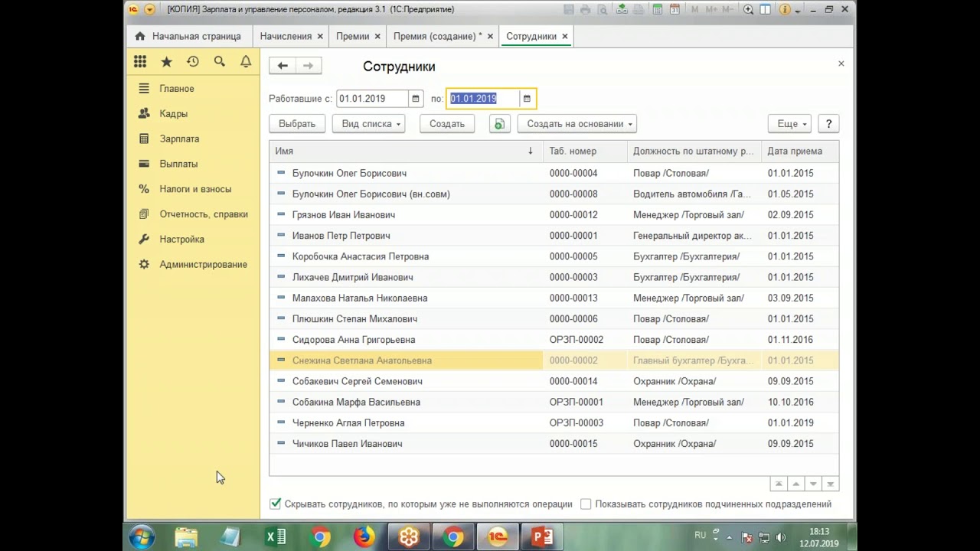Screen dimensions: 980x551
Task: Jump to list bottom arrow
Action: coord(830,484)
